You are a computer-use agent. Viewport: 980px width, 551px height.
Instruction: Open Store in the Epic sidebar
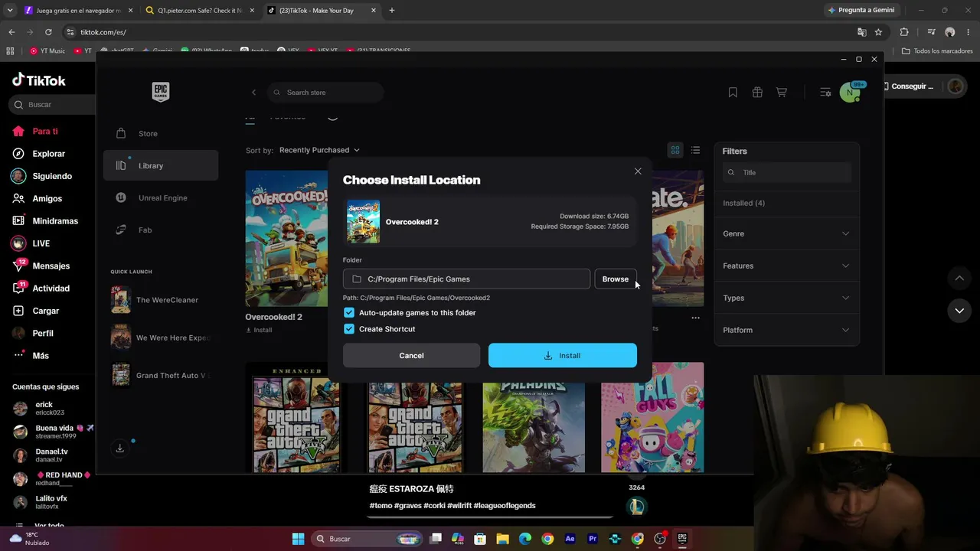click(161, 133)
